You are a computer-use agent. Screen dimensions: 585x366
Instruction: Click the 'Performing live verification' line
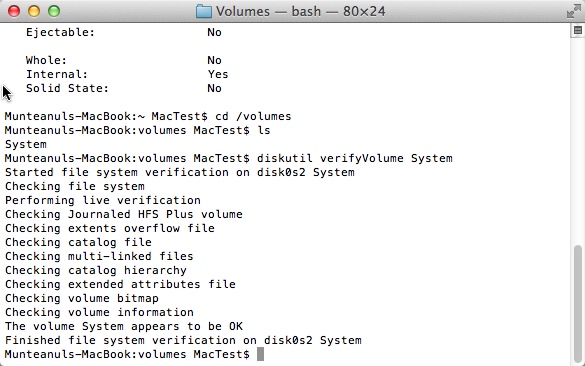click(103, 200)
